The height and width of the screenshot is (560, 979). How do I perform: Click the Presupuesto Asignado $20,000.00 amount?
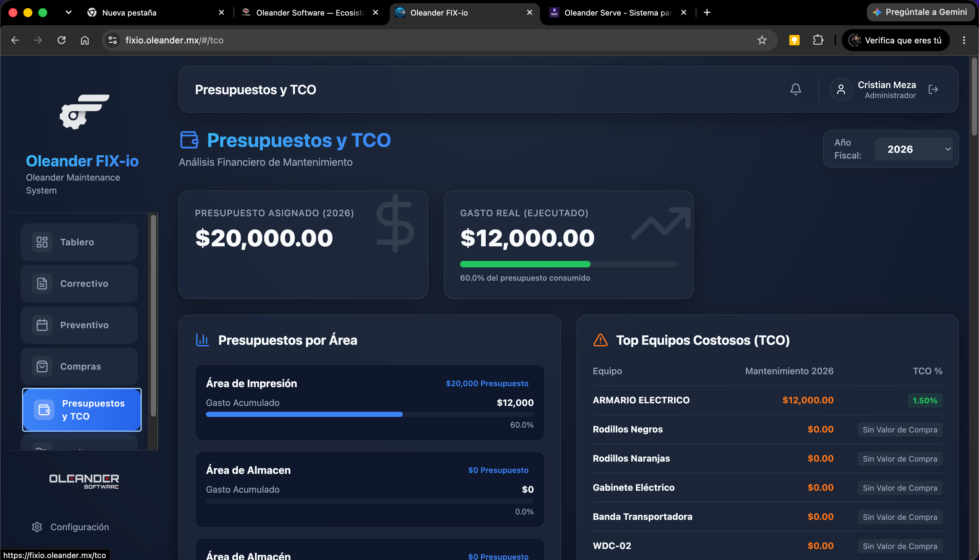(264, 238)
